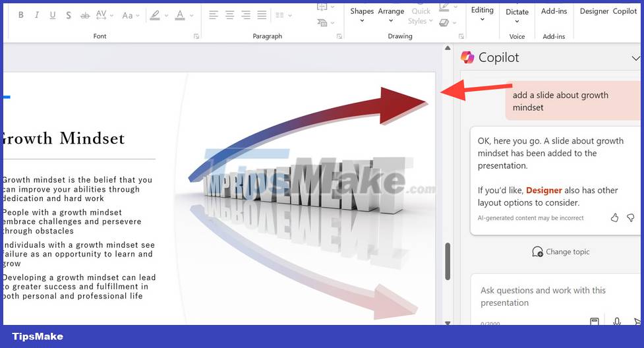This screenshot has height=348, width=644.
Task: Click bullet 'Growth mindset is the belief'
Action: pos(77,189)
